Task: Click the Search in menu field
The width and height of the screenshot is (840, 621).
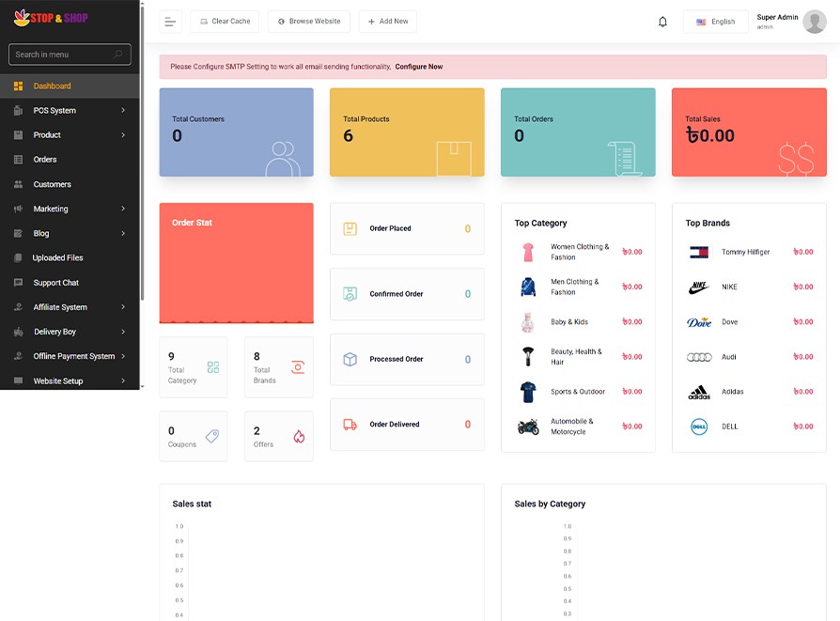Action: click(64, 54)
